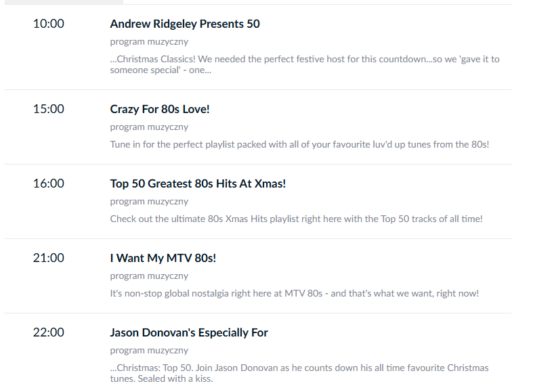This screenshot has width=533, height=392.
Task: Click program muzyczny under I Want My MTV
Action: coord(149,276)
